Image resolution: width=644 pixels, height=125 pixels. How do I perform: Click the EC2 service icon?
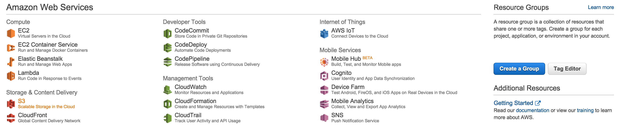point(11,33)
